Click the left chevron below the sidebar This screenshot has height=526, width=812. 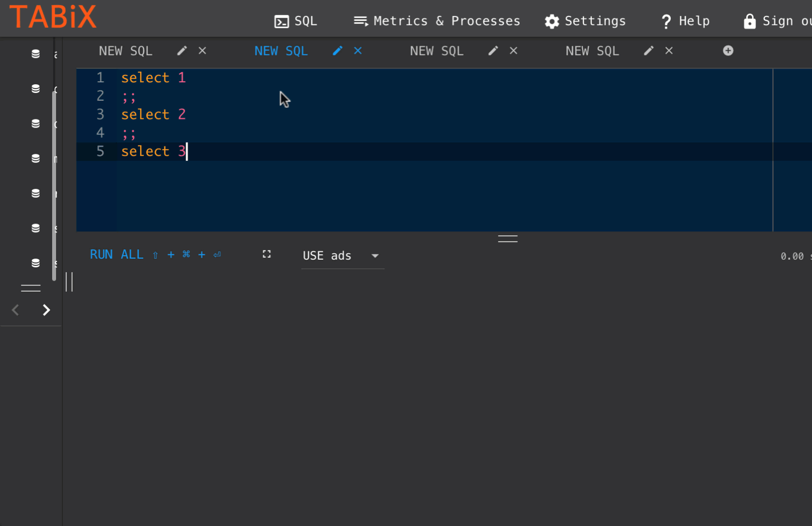(x=15, y=310)
